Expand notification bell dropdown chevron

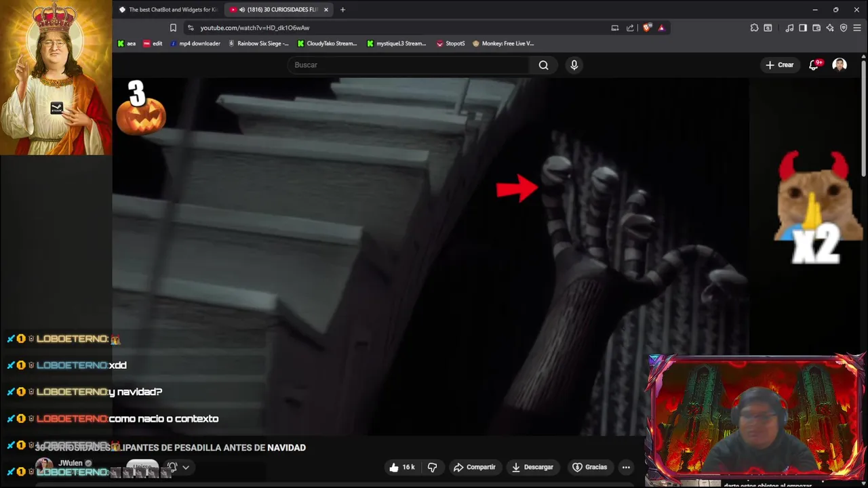[185, 467]
